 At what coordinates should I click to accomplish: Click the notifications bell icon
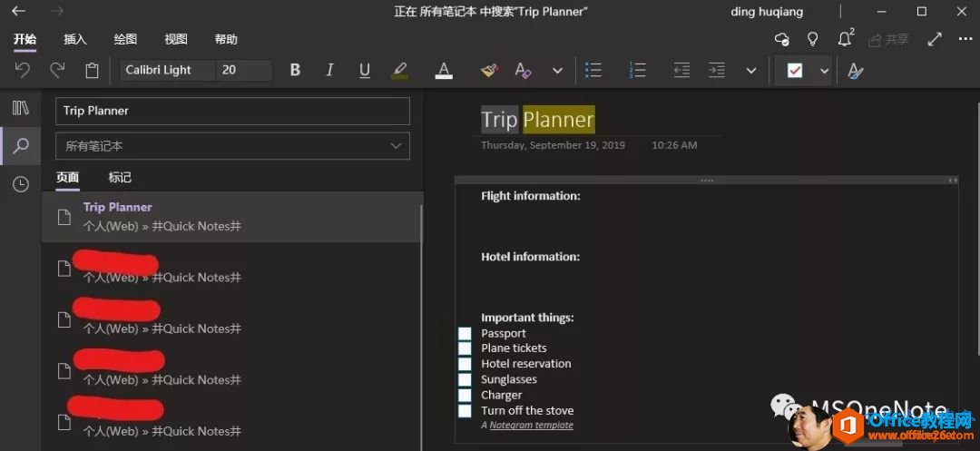[845, 39]
